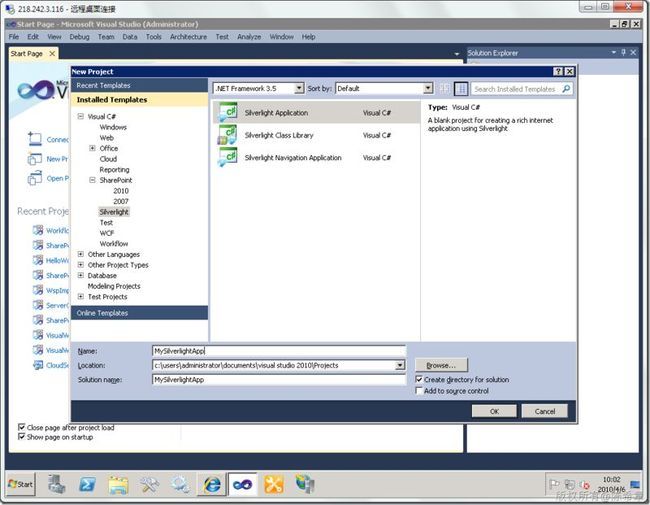Open the CloudS recent project icon
The height and width of the screenshot is (505, 650).
(38, 365)
